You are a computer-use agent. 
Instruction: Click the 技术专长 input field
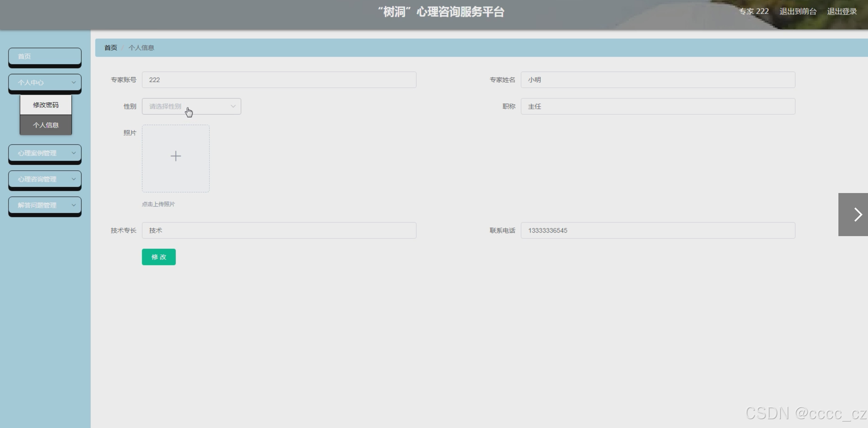coord(279,231)
